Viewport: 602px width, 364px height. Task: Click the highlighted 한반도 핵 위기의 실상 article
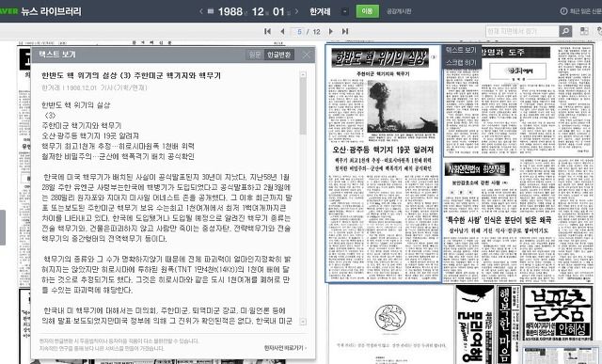(383, 163)
